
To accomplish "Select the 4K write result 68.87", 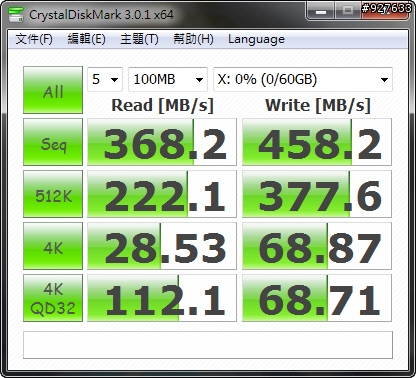I will point(317,246).
